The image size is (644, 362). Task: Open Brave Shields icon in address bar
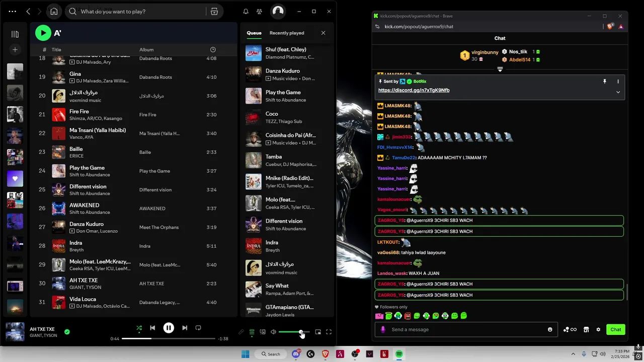tap(610, 26)
